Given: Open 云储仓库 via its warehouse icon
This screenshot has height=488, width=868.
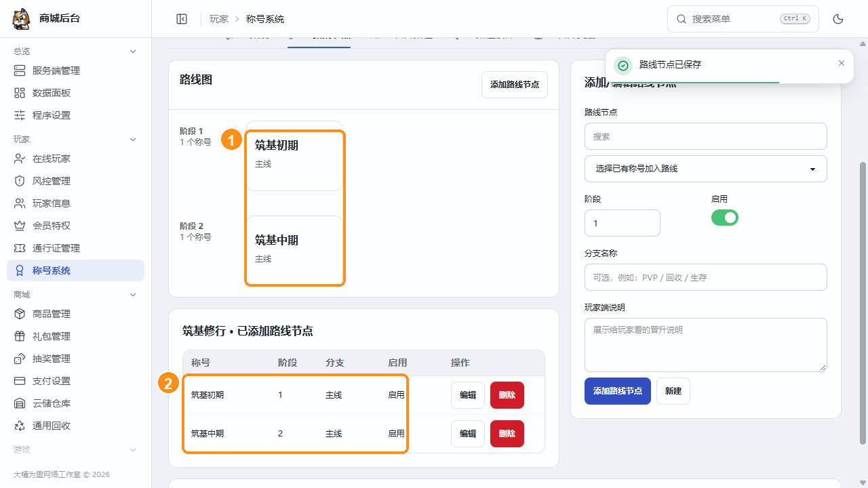Looking at the screenshot, I should pos(20,403).
